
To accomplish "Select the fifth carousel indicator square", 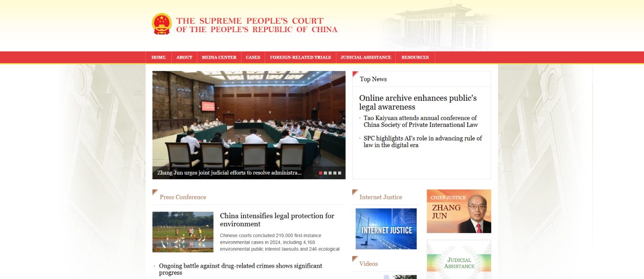I will (340, 173).
